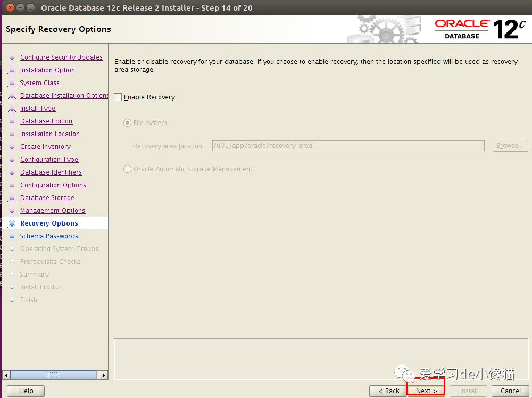Click the Schema Passwords step bullet icon
The image size is (532, 398).
pyautogui.click(x=12, y=236)
